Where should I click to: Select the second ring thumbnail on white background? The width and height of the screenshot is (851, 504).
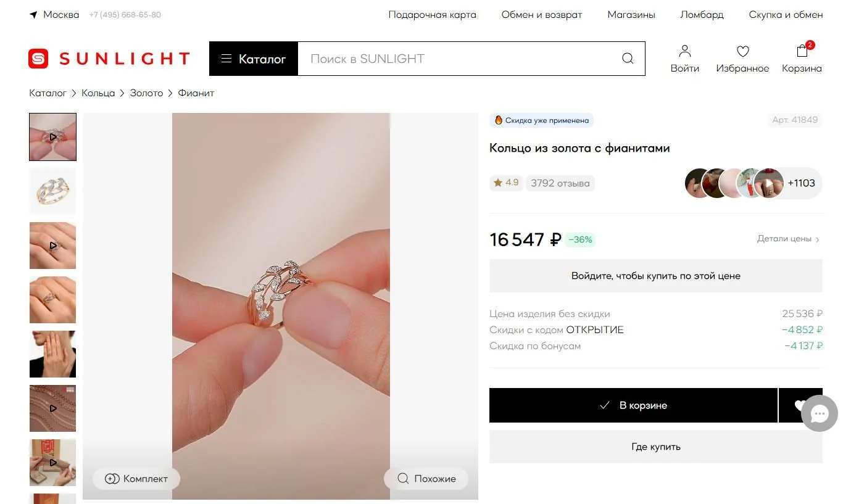[52, 191]
